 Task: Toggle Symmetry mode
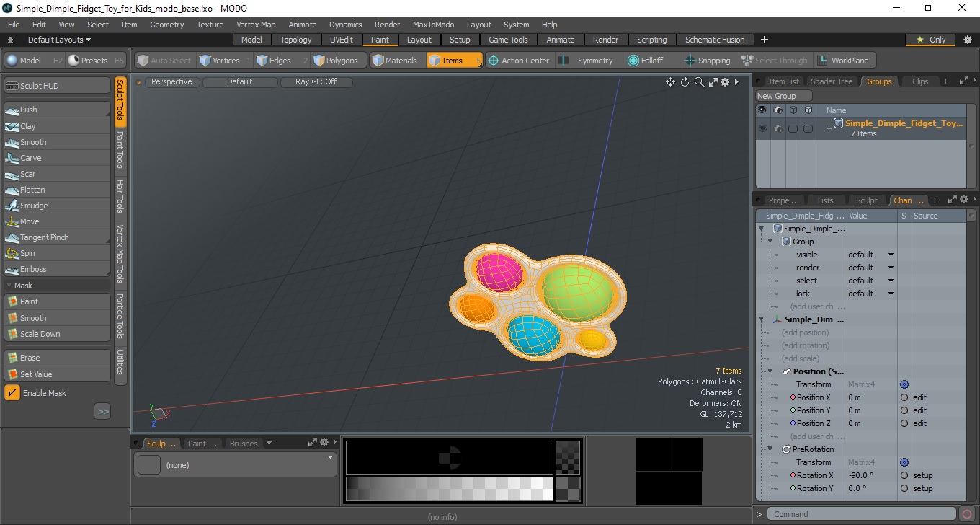click(x=588, y=61)
